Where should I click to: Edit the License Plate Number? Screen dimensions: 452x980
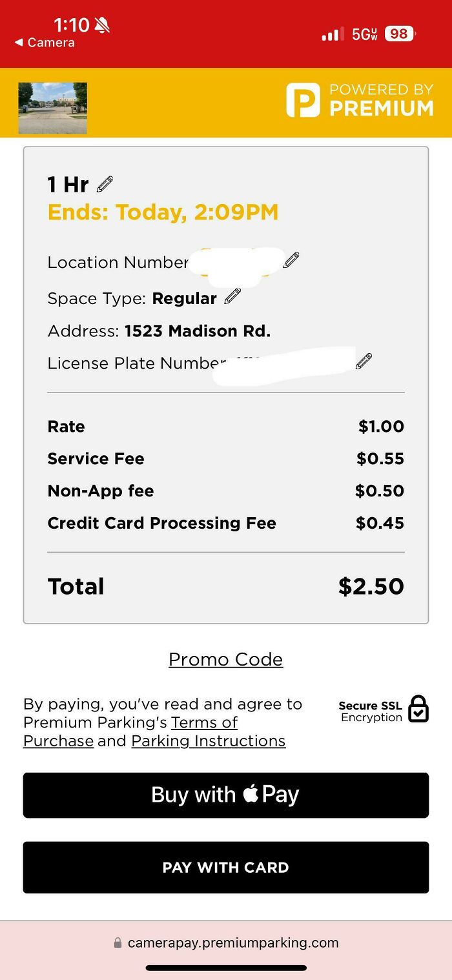[x=364, y=361]
